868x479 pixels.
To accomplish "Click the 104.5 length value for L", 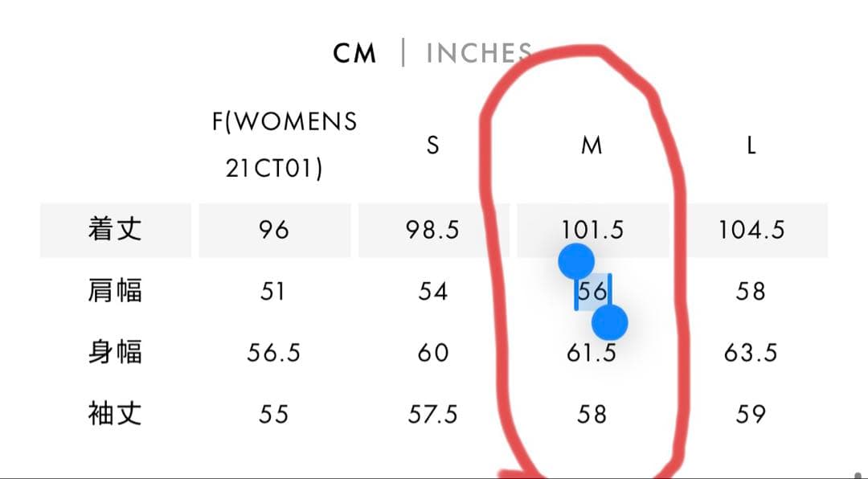I will coord(751,230).
